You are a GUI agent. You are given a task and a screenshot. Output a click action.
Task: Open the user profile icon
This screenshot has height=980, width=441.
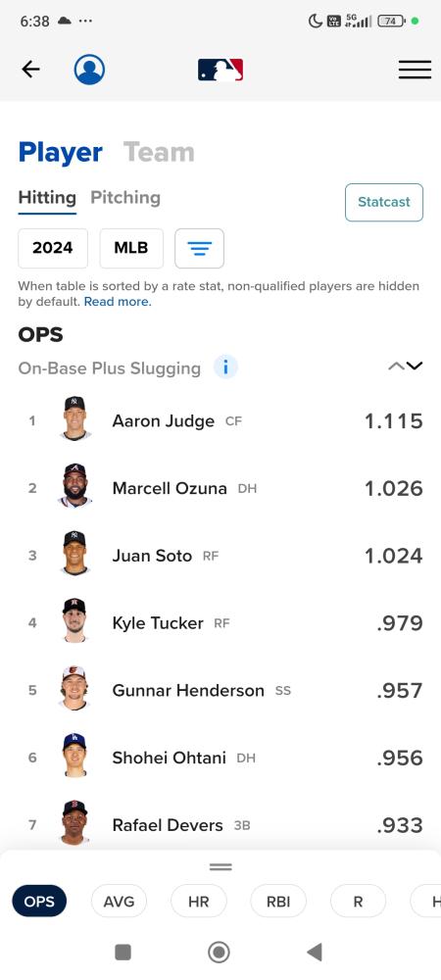tap(89, 70)
